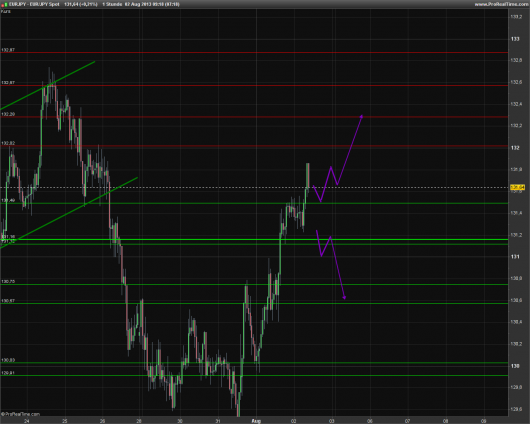Viewport: 530px width, 424px height.
Task: Click the 25 date marker on time axis
Action: tap(65, 421)
